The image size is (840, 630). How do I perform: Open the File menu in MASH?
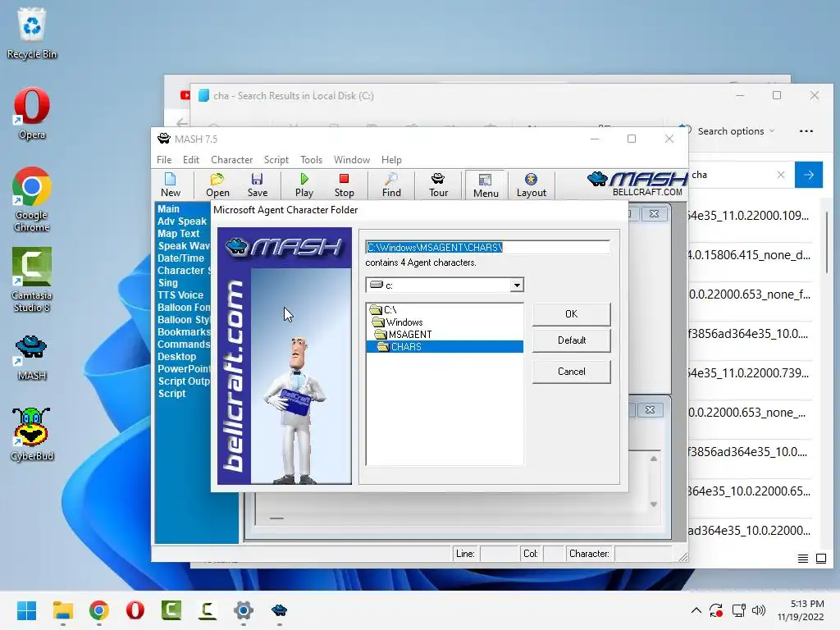164,160
